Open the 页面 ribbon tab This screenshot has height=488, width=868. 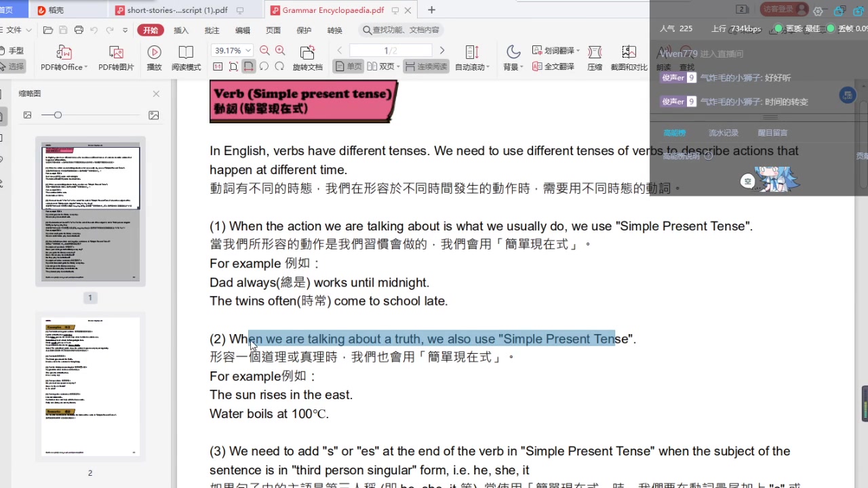[273, 30]
